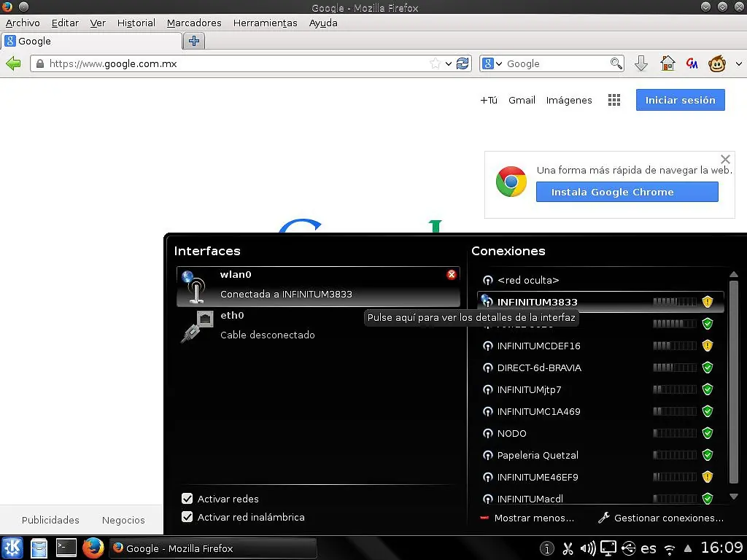Screen dimensions: 747x560
Task: Toggle the Activar redes checkbox
Action: (187, 499)
